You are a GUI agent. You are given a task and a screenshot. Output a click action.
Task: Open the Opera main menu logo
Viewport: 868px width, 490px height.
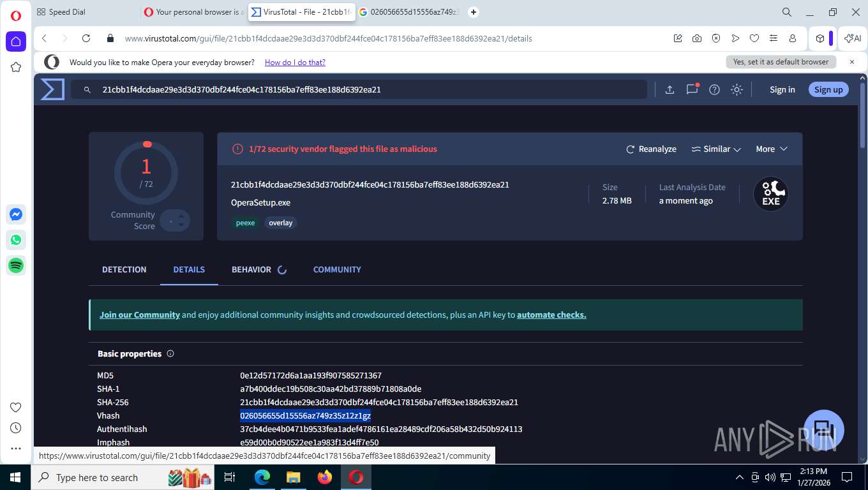pyautogui.click(x=16, y=16)
